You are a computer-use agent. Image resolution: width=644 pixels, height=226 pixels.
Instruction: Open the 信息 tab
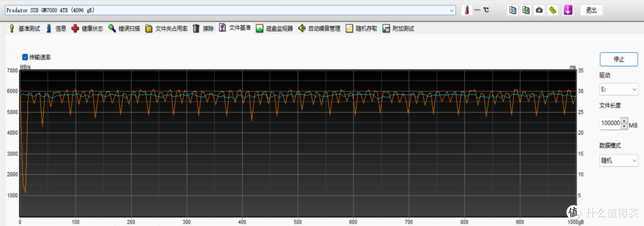pyautogui.click(x=56, y=29)
